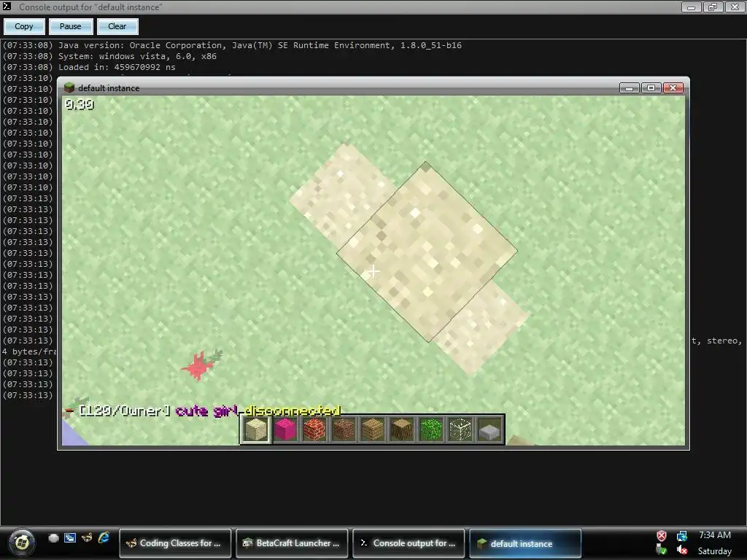Viewport: 747px width, 560px height.
Task: Select the wooden planks block in hotbar
Action: tap(373, 430)
